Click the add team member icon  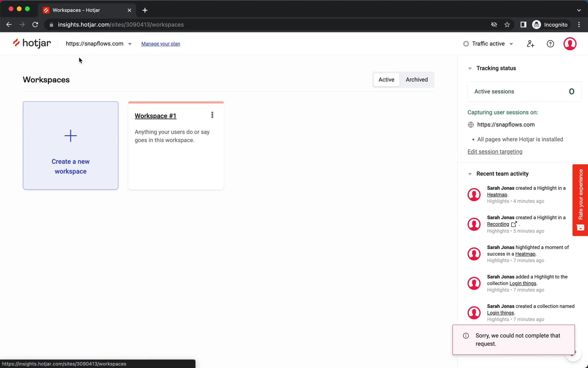point(530,44)
